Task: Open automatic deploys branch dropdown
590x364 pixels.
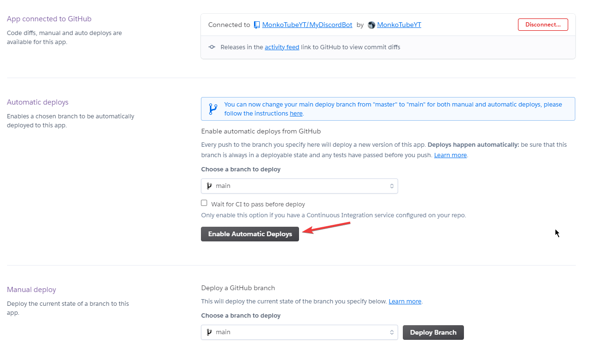Action: pyautogui.click(x=299, y=186)
